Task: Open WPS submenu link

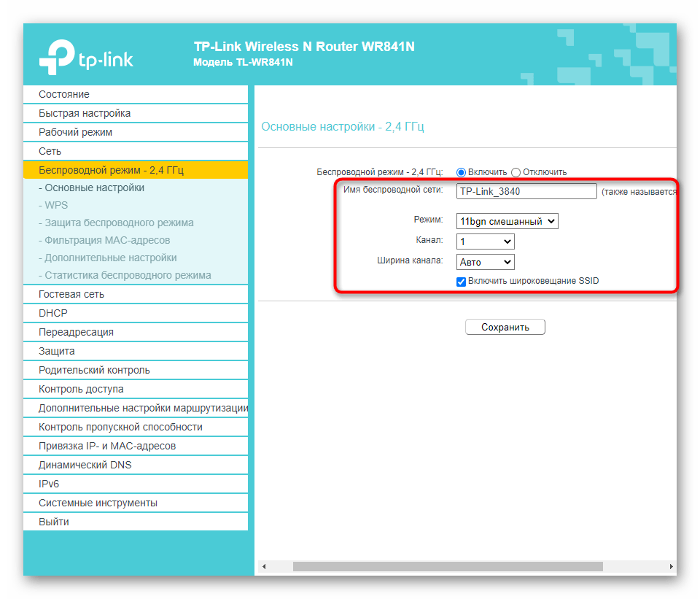Action: click(x=56, y=206)
